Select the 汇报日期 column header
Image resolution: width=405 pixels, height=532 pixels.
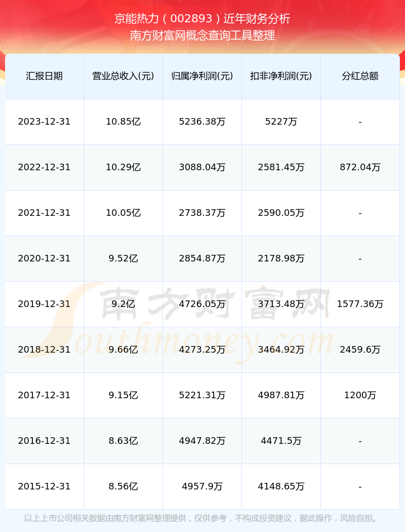(45, 76)
